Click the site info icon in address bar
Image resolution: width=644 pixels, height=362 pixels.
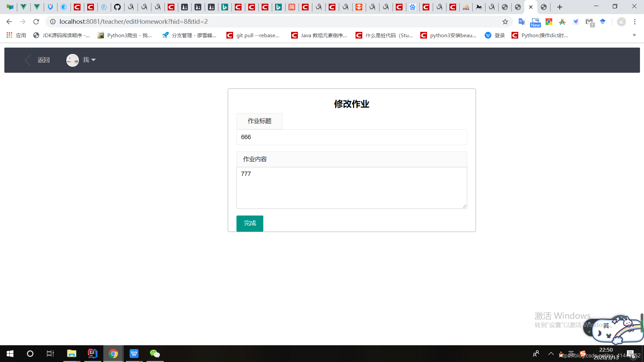point(53,21)
